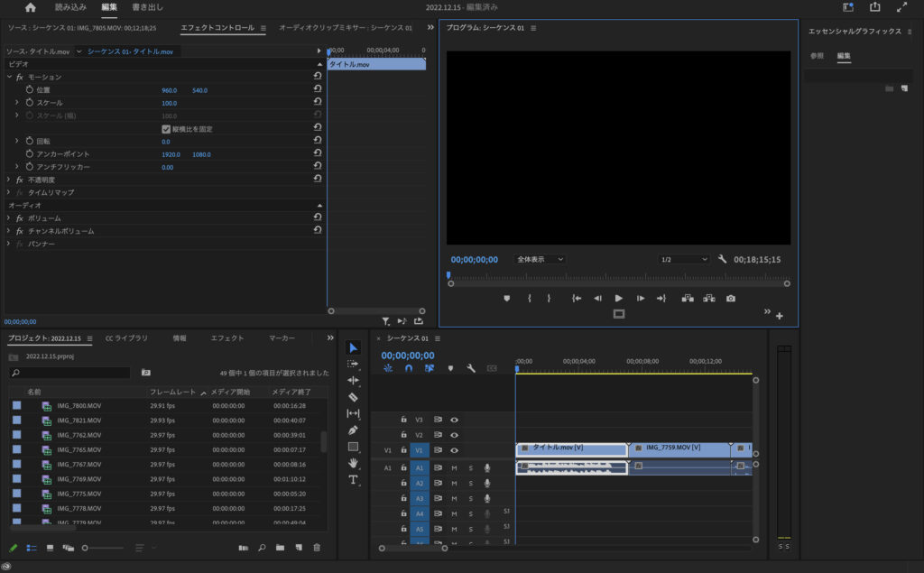924x573 pixels.
Task: Select the Hand tool
Action: (x=353, y=463)
